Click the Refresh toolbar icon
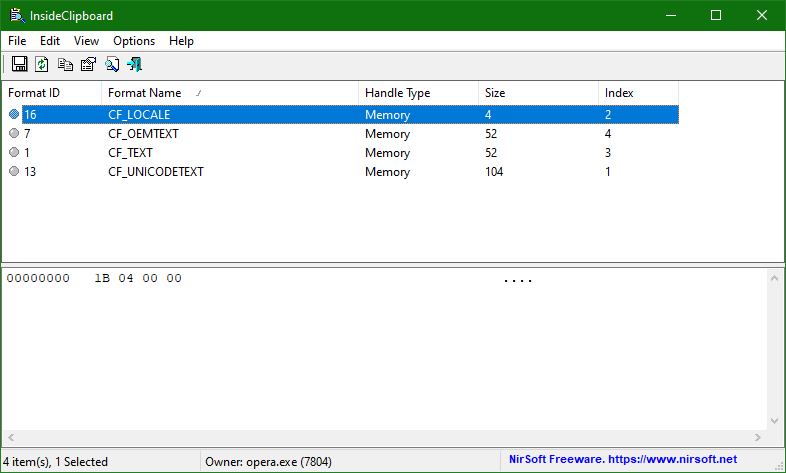Viewport: 786px width, 473px height. click(42, 64)
